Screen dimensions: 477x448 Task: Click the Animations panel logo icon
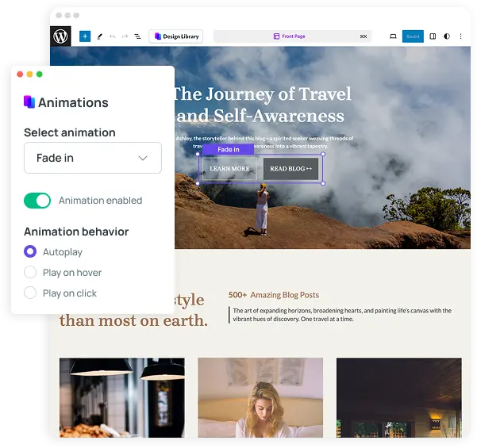pyautogui.click(x=29, y=102)
